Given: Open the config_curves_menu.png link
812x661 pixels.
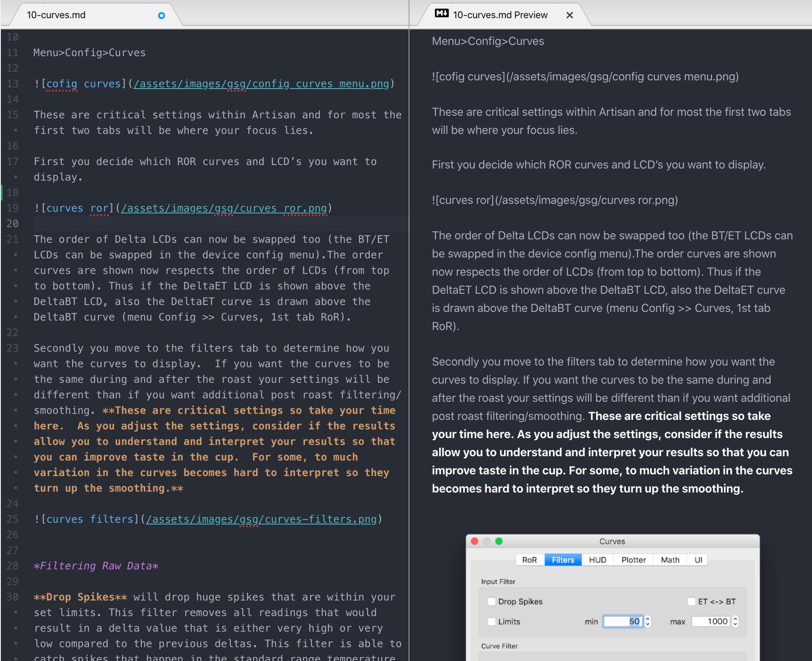Looking at the screenshot, I should [261, 83].
